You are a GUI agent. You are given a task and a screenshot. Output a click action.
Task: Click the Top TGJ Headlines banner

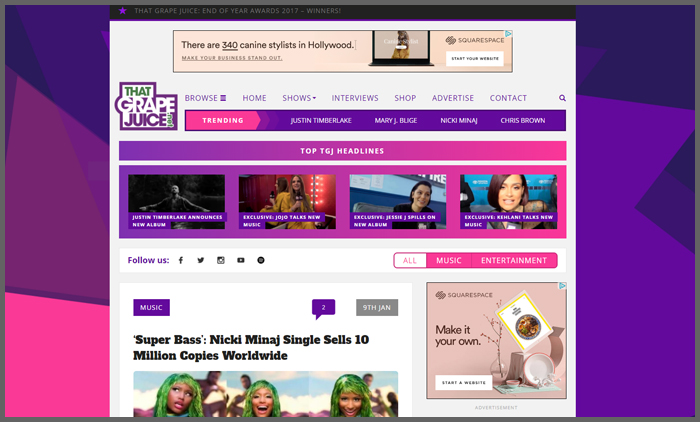pyautogui.click(x=342, y=151)
